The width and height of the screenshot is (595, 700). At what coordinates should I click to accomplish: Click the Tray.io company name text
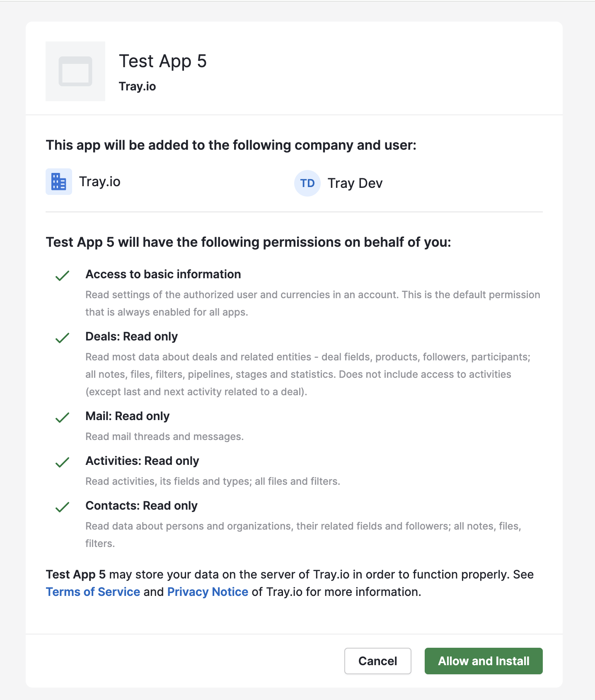(99, 181)
